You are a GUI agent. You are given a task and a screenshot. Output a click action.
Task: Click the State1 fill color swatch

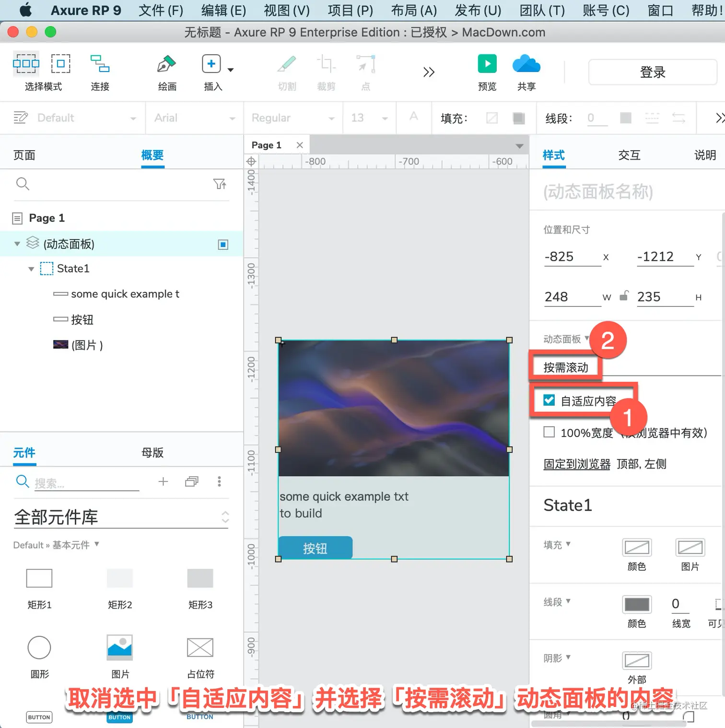637,548
